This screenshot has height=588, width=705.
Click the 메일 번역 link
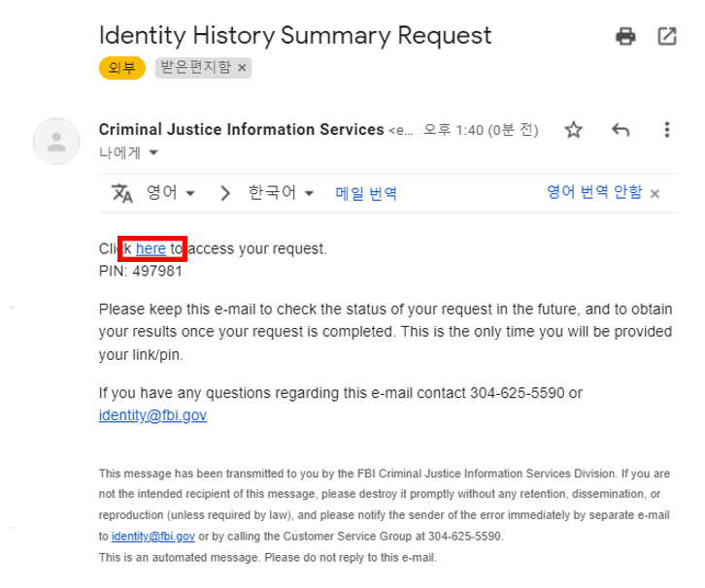pos(366,193)
